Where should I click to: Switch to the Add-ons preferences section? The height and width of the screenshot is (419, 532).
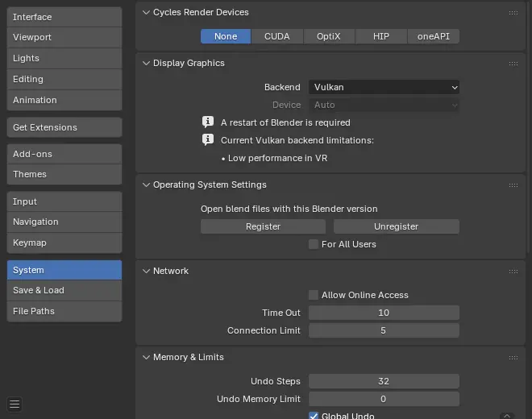64,154
